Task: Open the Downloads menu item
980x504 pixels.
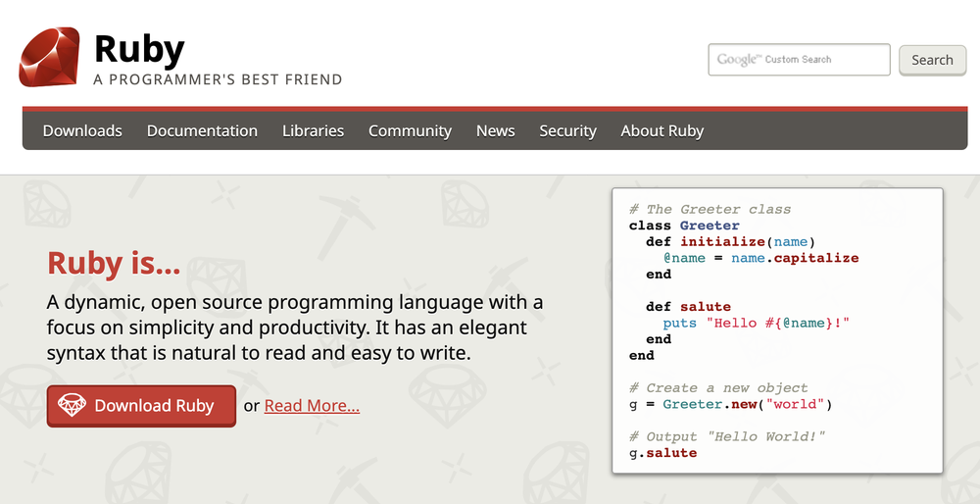Action: click(82, 130)
